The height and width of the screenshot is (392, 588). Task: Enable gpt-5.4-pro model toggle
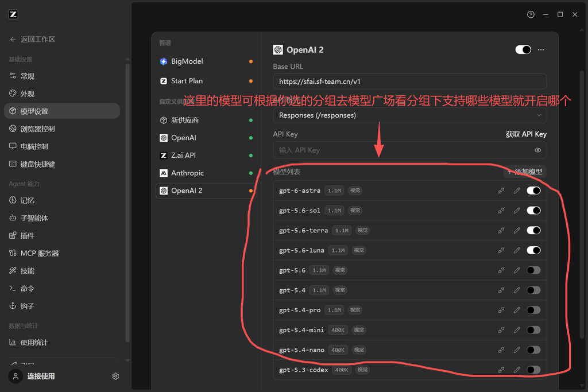coord(533,310)
